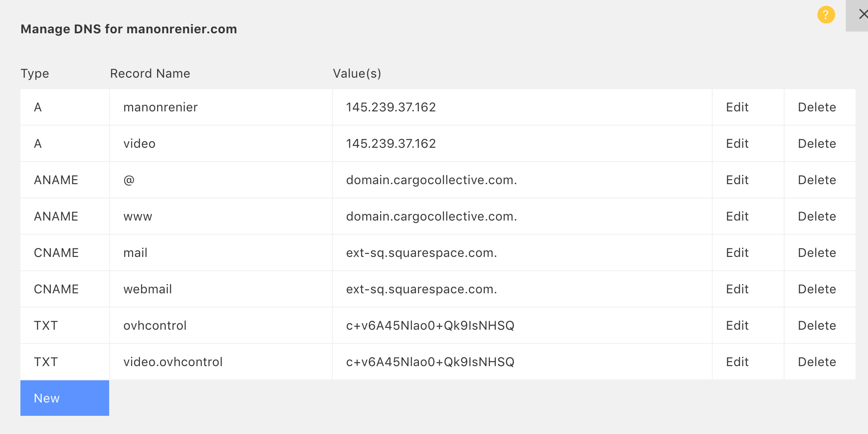Edit the mail CNAME record

[x=737, y=253]
